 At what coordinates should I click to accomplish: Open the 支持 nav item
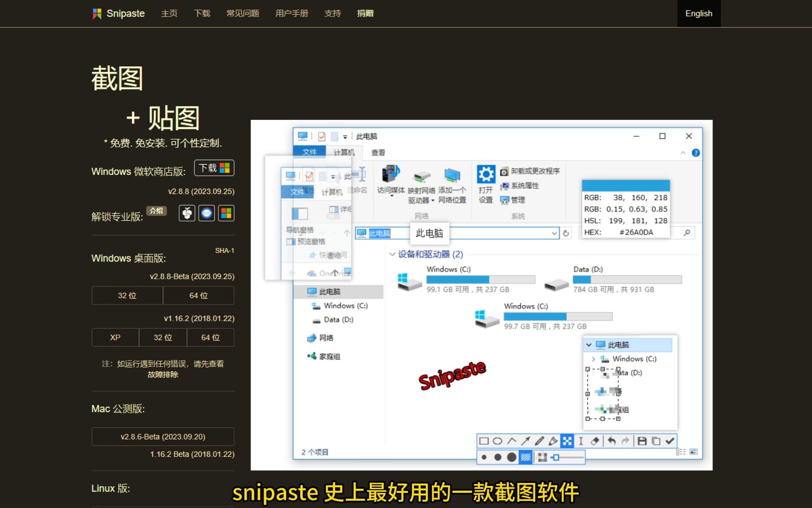click(x=332, y=13)
